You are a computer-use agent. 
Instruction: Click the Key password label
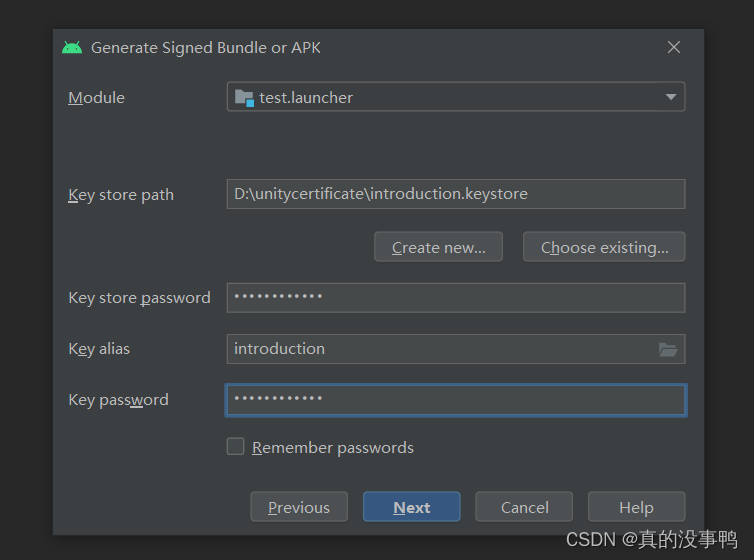pyautogui.click(x=118, y=400)
